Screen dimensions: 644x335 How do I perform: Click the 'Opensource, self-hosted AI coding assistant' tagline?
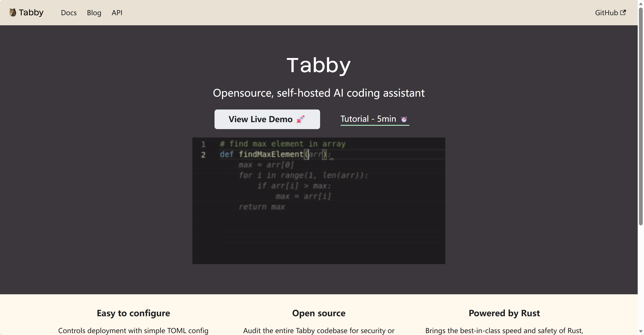(x=318, y=93)
